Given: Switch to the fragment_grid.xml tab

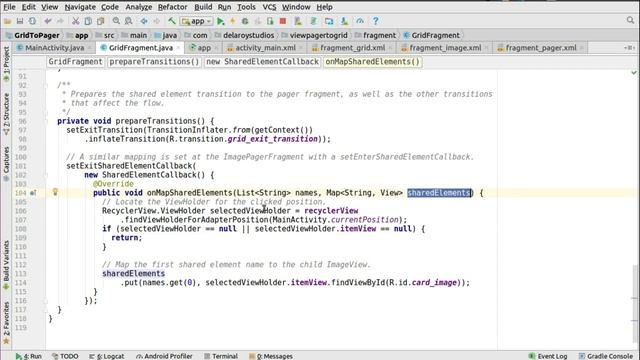Looking at the screenshot, I should [353, 48].
